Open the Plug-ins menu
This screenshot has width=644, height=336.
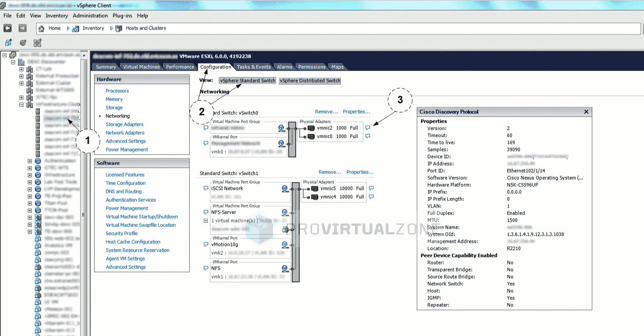pyautogui.click(x=122, y=15)
